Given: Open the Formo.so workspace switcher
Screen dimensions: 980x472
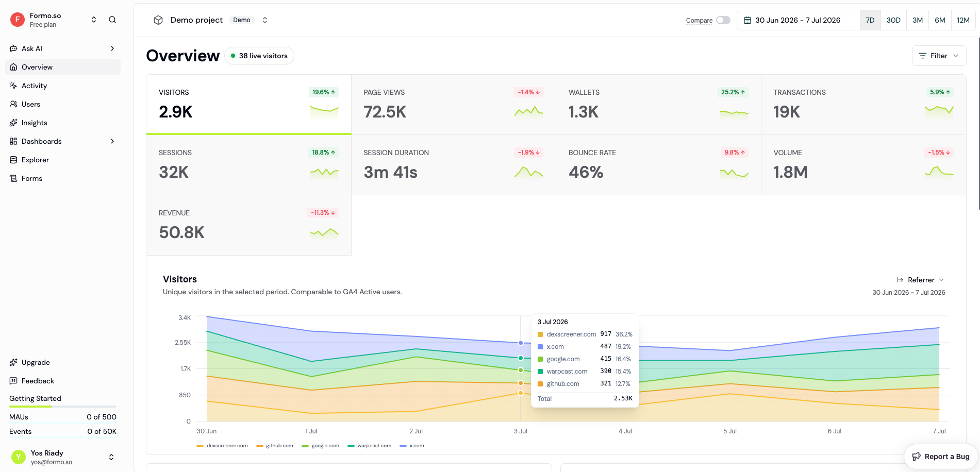Looking at the screenshot, I should coord(94,20).
